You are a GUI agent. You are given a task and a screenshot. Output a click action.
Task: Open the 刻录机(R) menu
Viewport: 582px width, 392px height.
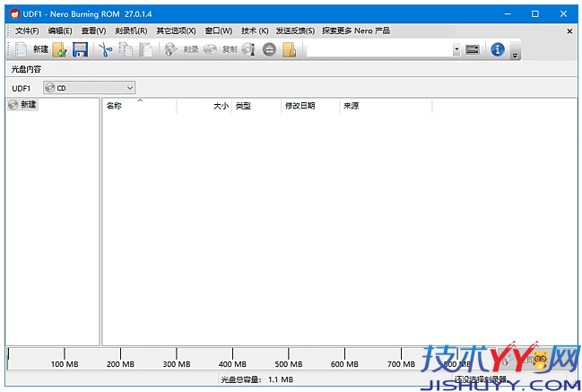coord(131,30)
